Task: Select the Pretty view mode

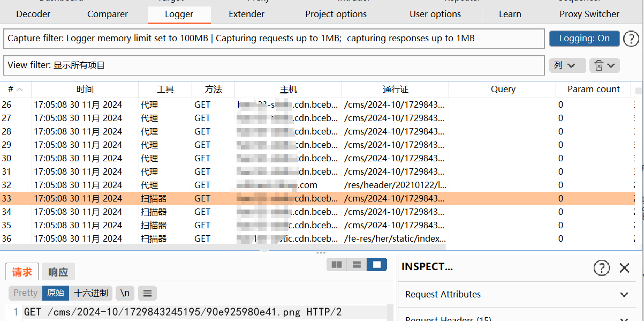Action: point(26,293)
